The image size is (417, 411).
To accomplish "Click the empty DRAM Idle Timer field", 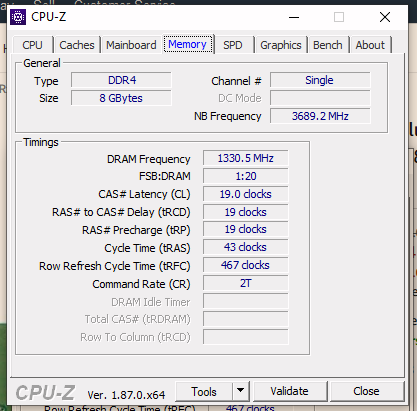I will (246, 301).
